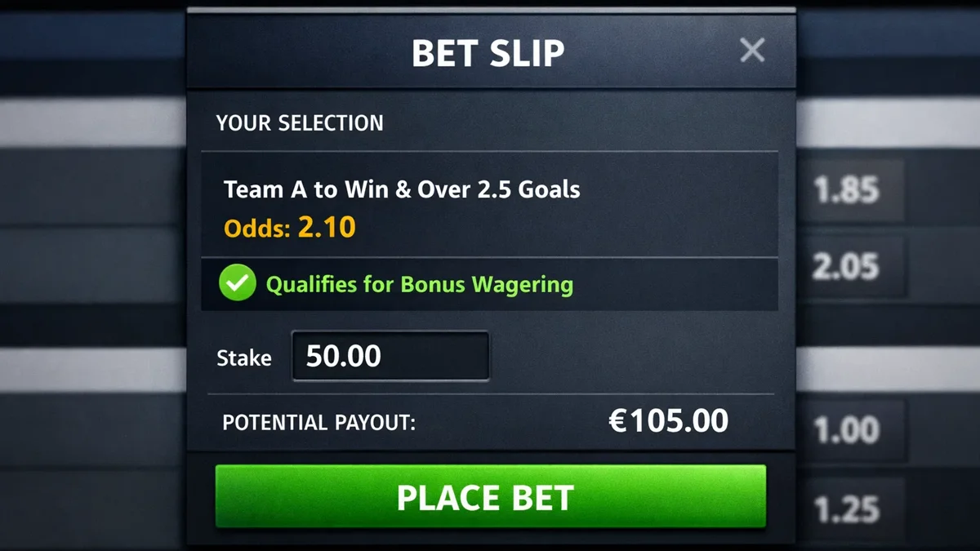Screen dimensions: 980x551
Task: Click the bonus wagering status bar
Action: click(489, 284)
